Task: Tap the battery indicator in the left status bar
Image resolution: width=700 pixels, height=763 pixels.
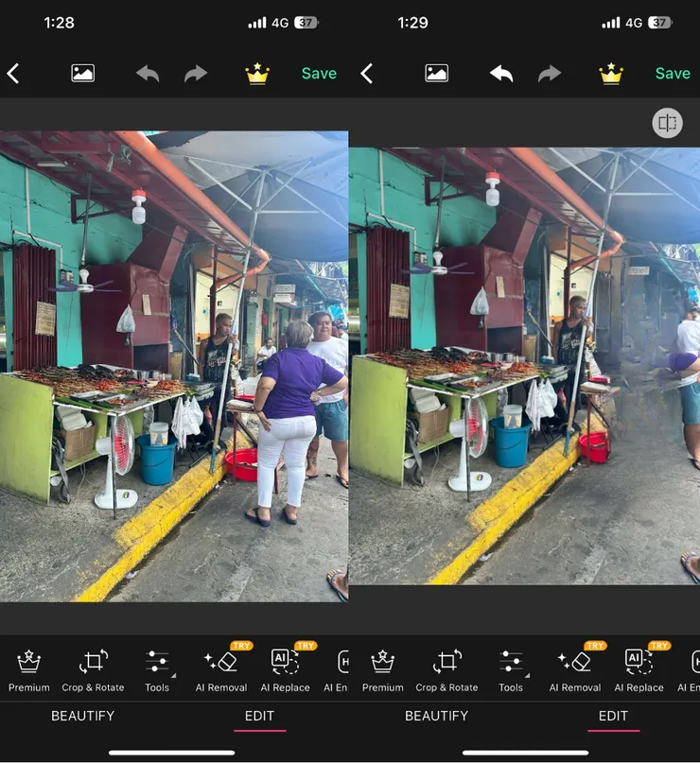Action: [306, 23]
